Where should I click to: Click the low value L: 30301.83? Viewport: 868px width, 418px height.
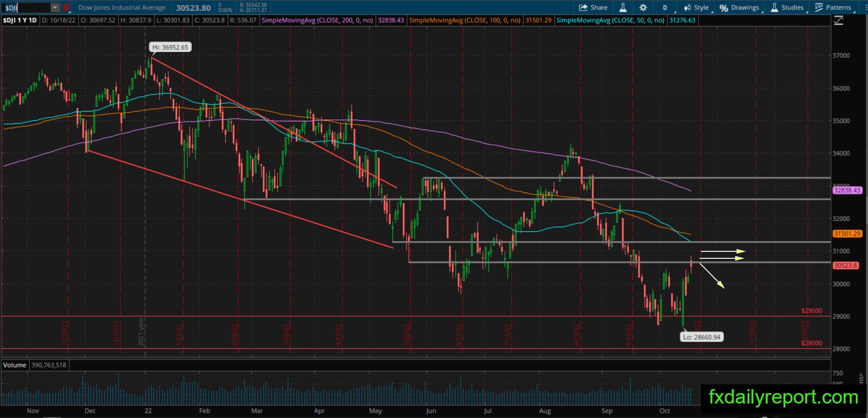[173, 20]
